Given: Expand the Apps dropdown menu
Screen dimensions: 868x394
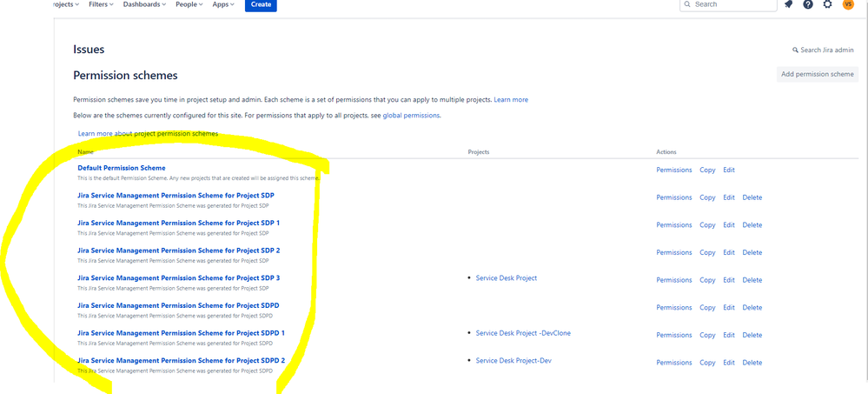Looking at the screenshot, I should [x=223, y=3].
